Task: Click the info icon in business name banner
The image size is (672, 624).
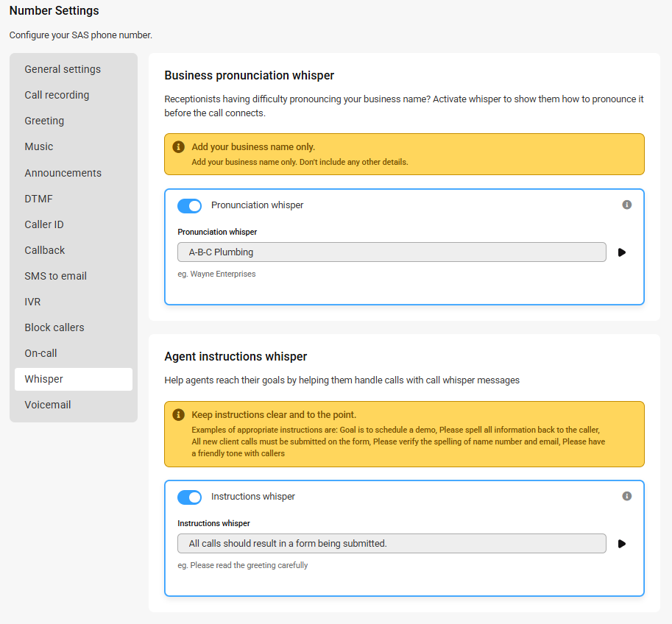Action: tap(178, 147)
